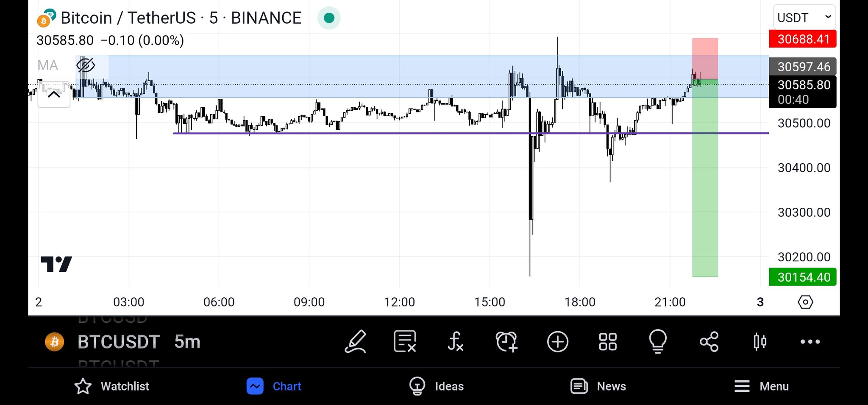The width and height of the screenshot is (868, 405).
Task: Collapse the legend with the chevron arrow
Action: click(x=54, y=94)
